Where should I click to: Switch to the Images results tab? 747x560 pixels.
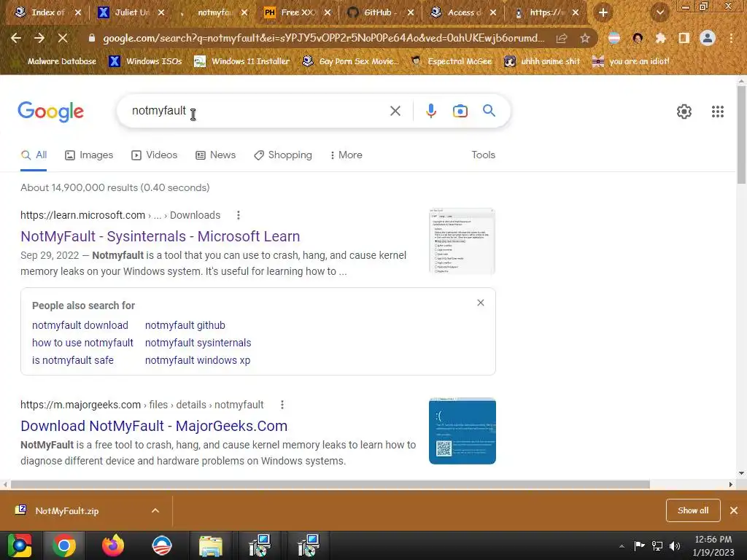point(89,155)
